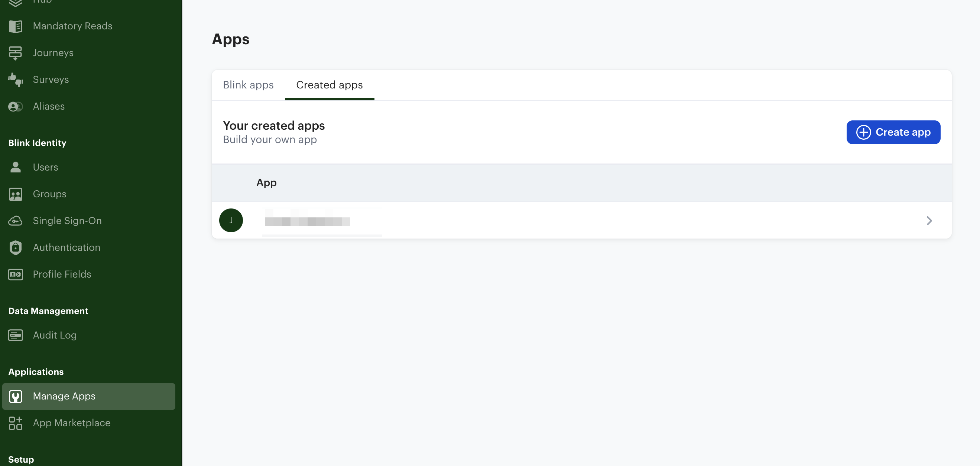Image resolution: width=980 pixels, height=466 pixels.
Task: Go to App Marketplace page
Action: coord(72,423)
